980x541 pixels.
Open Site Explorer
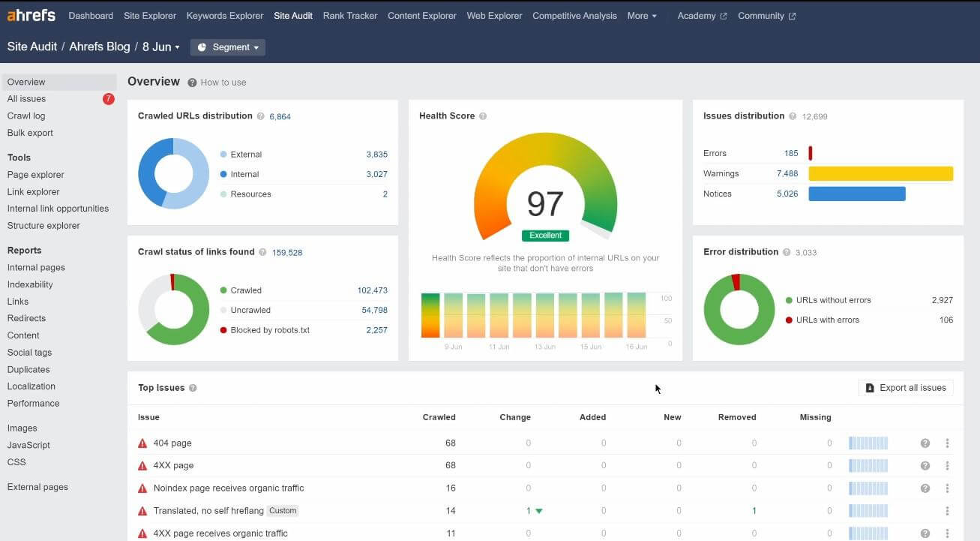(150, 16)
